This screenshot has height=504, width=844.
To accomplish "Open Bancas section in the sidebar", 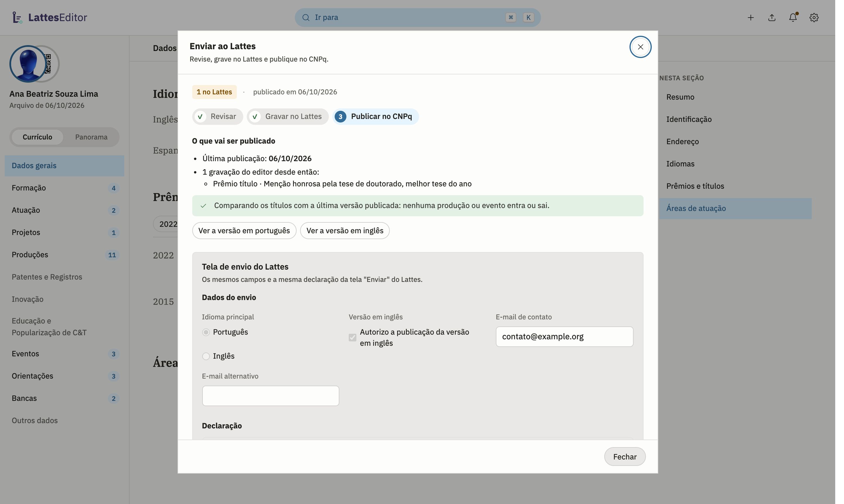I will (64, 398).
